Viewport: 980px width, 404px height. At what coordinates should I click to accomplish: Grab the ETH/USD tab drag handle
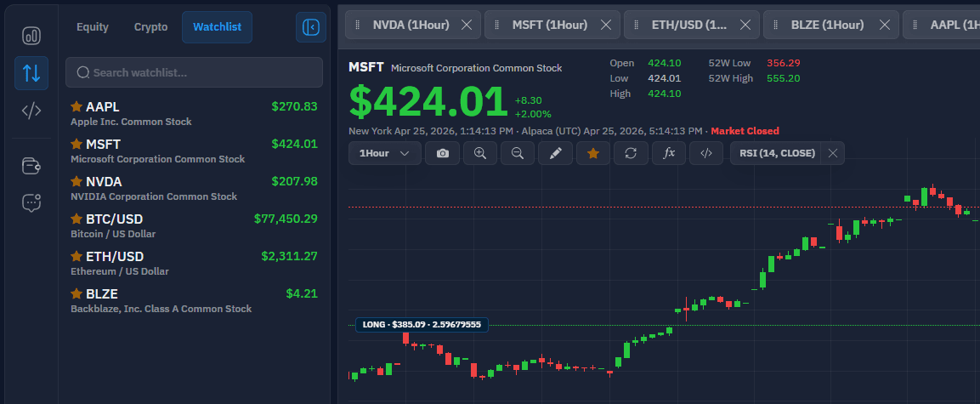[x=637, y=25]
